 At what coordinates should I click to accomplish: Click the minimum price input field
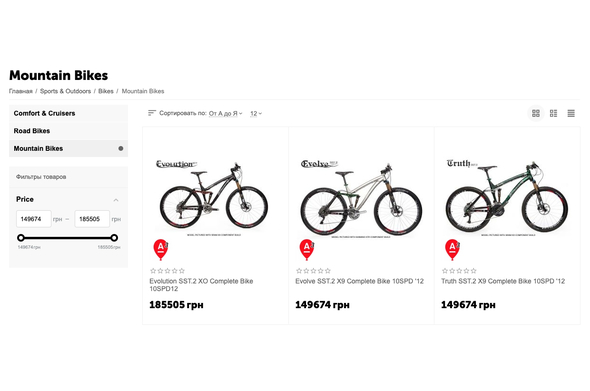(33, 219)
